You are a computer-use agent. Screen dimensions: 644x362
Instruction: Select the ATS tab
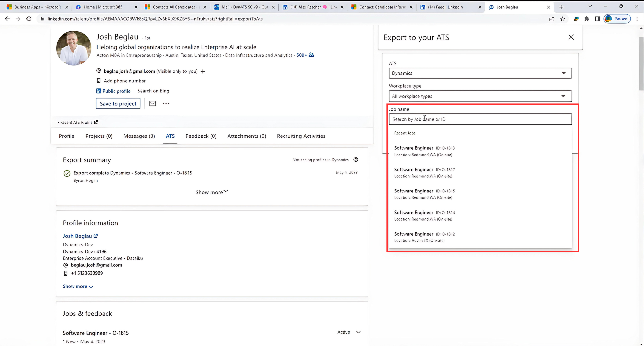[170, 136]
